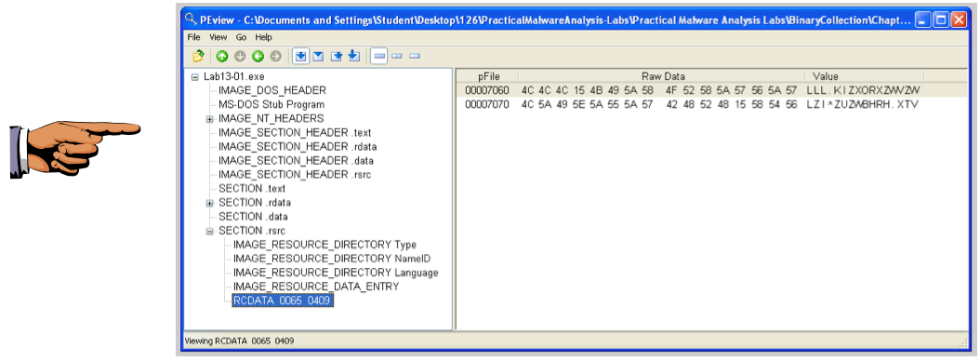Click the greyed Forward arrow toolbar icon
This screenshot has height=361, width=980.
[x=275, y=57]
